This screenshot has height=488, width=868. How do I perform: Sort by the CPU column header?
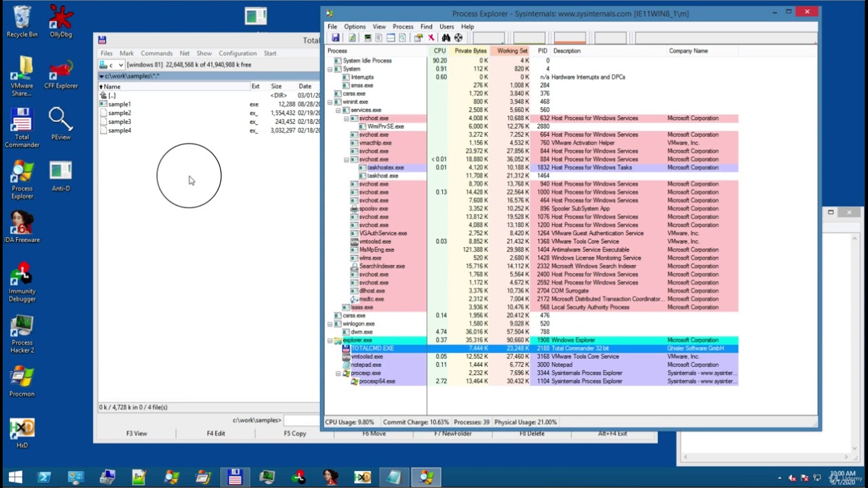[x=439, y=51]
